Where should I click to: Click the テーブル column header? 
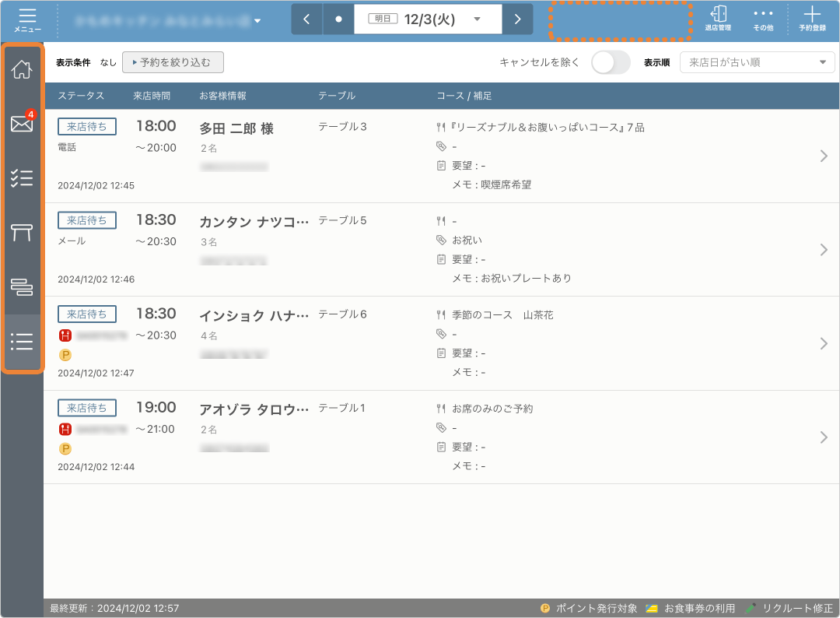337,96
